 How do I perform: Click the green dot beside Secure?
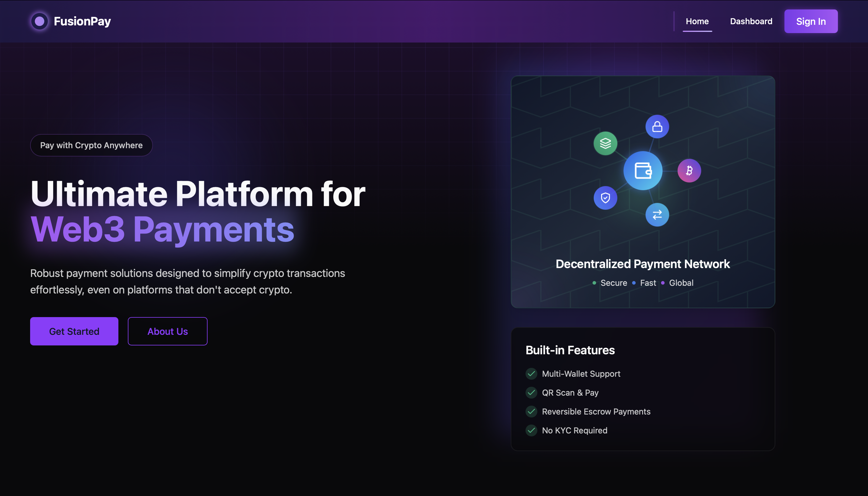tap(594, 283)
